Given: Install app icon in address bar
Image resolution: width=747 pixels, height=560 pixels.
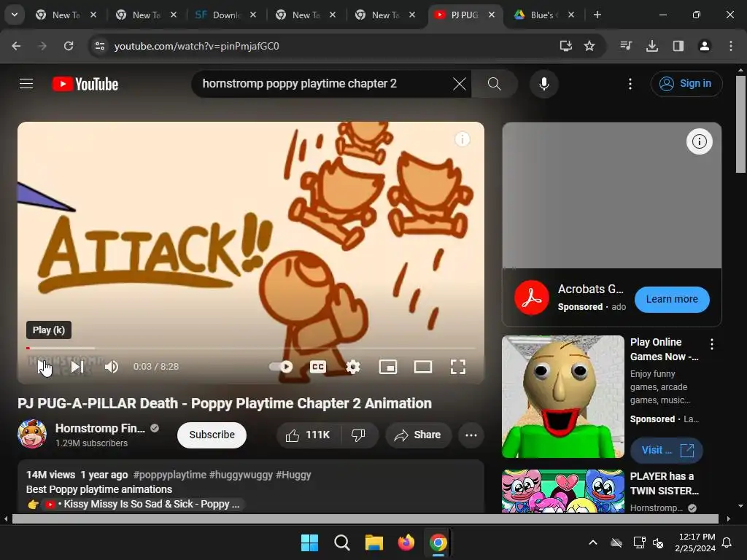Looking at the screenshot, I should 565,46.
